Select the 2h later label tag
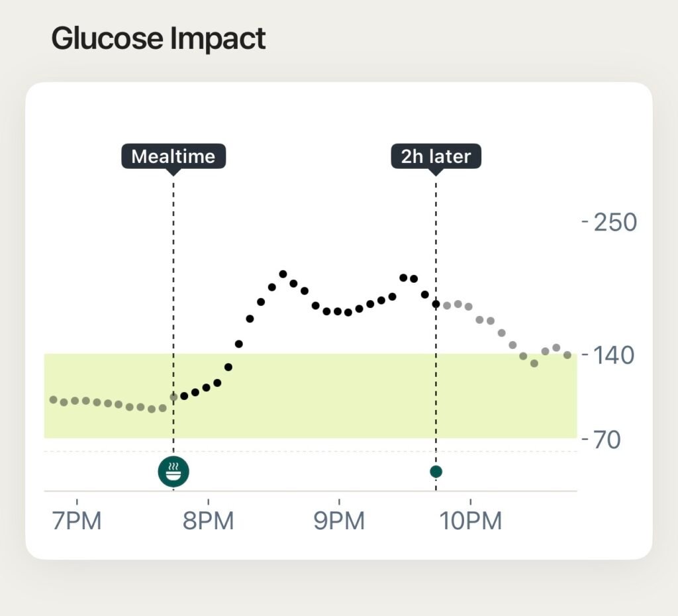 (x=436, y=156)
